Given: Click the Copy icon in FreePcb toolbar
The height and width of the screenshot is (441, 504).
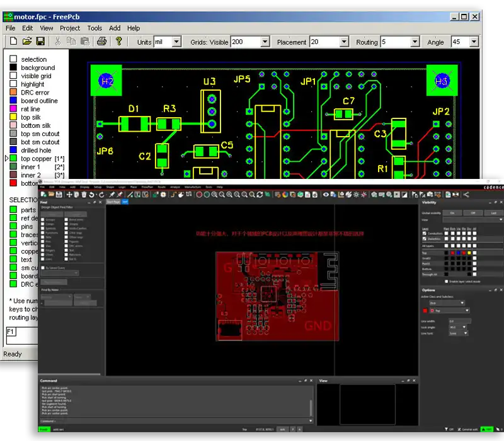Looking at the screenshot, I should pos(71,41).
